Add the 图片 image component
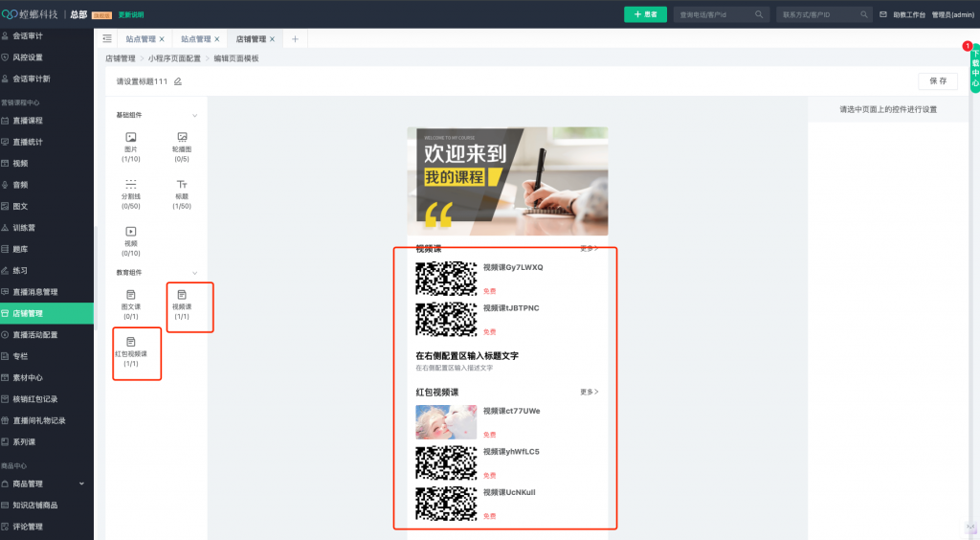Screen dimensions: 980x540 [x=130, y=146]
